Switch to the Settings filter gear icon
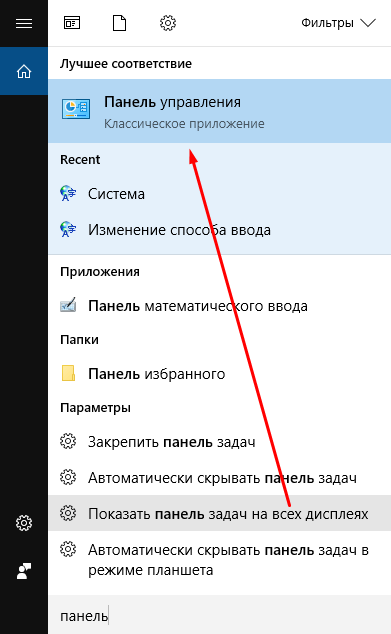Screen dimensions: 391x634 [x=168, y=23]
